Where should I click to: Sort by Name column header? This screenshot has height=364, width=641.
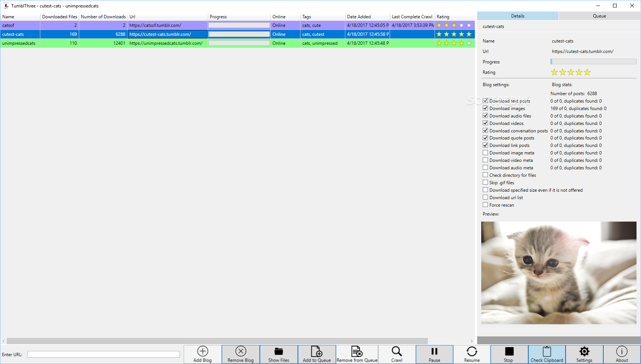[20, 17]
